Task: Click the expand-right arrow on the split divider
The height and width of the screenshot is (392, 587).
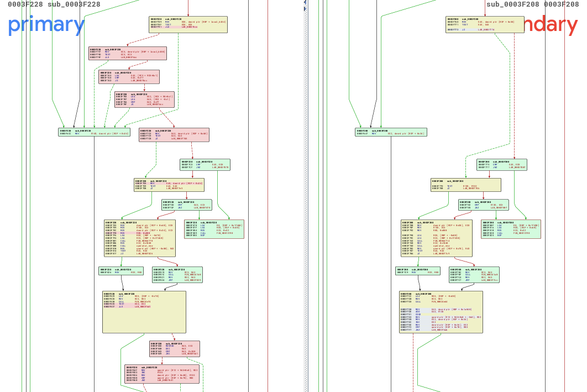Action: tap(305, 9)
